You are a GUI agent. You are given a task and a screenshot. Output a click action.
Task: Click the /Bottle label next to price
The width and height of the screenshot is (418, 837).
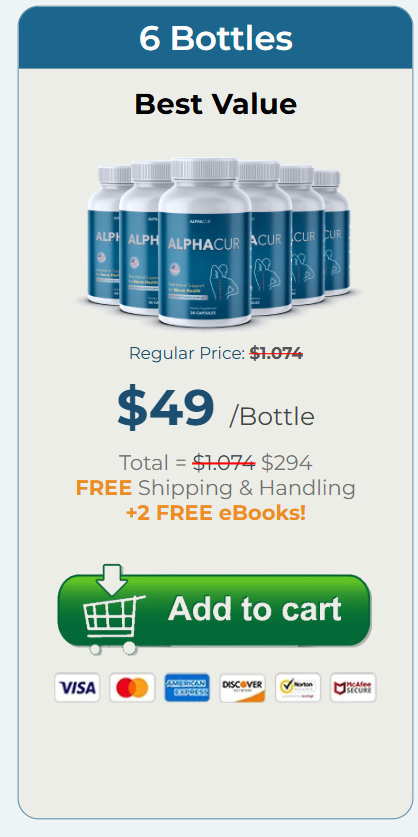coord(272,417)
